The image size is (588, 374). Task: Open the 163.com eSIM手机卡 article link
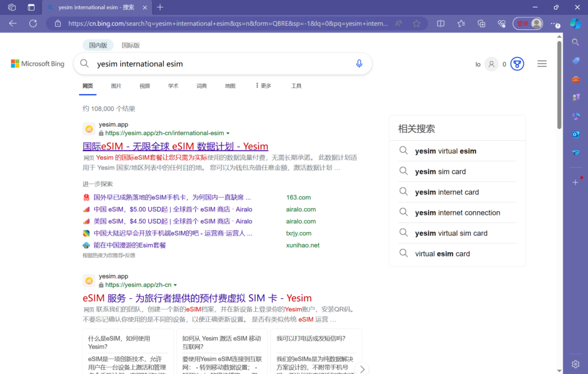[172, 197]
